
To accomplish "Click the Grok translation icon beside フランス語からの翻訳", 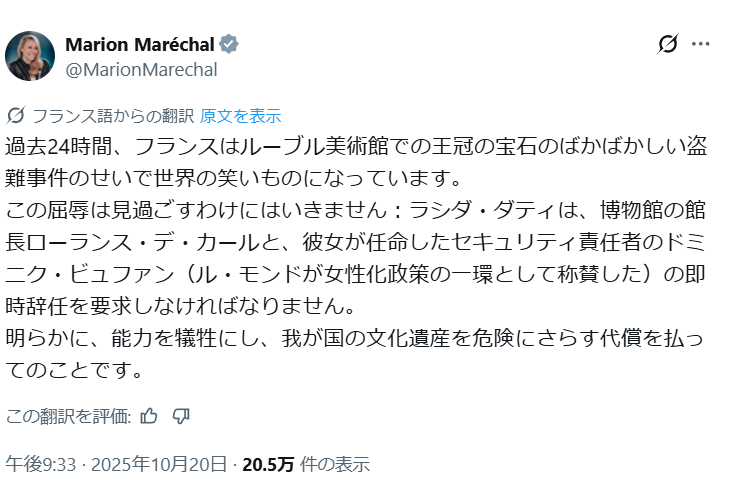I will [x=16, y=115].
